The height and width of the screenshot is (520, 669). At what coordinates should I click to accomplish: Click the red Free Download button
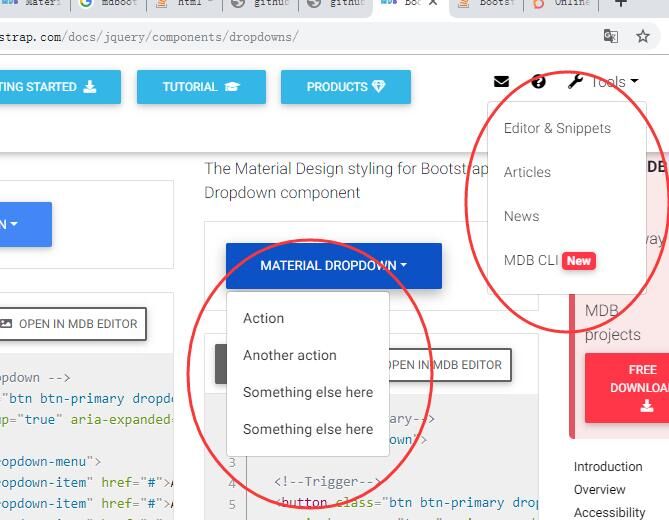[629, 388]
